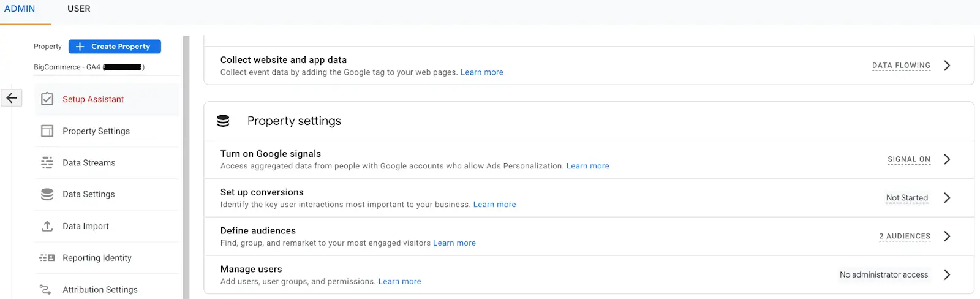Expand Collect website and app data row

pos(947,66)
